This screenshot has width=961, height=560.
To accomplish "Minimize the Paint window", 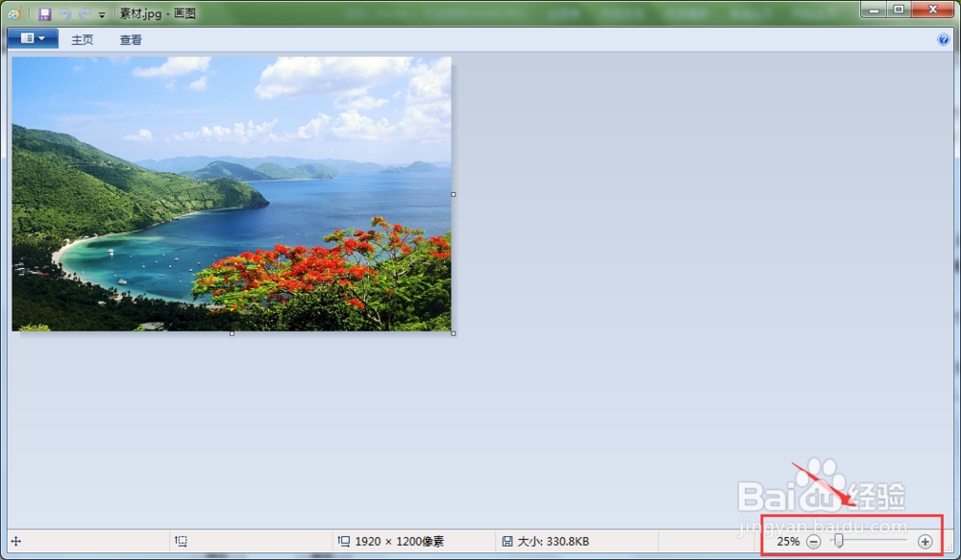I will [874, 10].
